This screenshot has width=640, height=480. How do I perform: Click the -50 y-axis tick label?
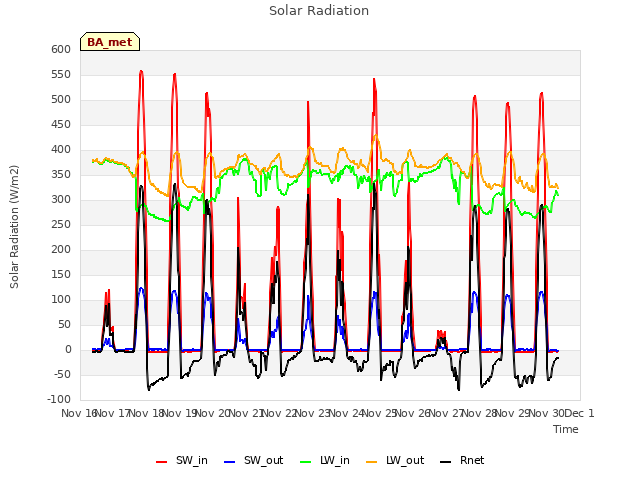point(61,374)
